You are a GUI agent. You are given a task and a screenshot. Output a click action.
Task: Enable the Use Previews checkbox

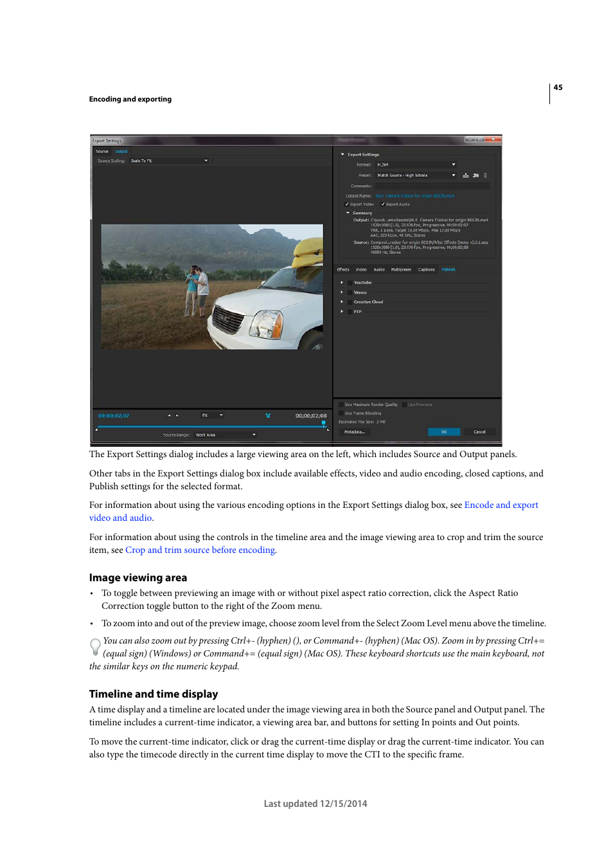tap(404, 404)
